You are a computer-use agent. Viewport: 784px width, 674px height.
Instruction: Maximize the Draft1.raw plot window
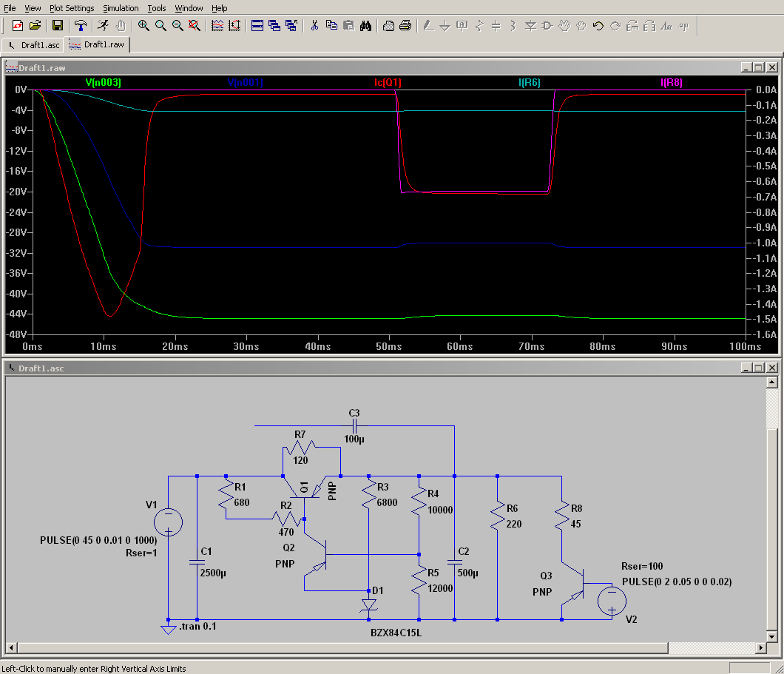759,67
